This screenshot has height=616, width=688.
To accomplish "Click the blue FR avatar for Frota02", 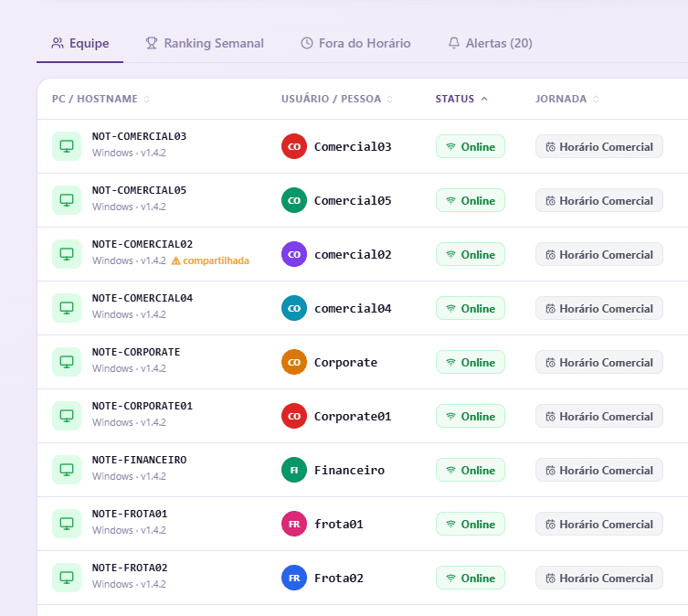I will pyautogui.click(x=294, y=578).
